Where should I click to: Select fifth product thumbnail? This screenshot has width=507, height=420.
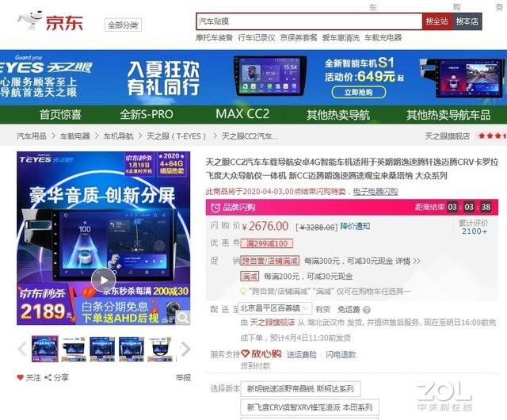pyautogui.click(x=160, y=349)
